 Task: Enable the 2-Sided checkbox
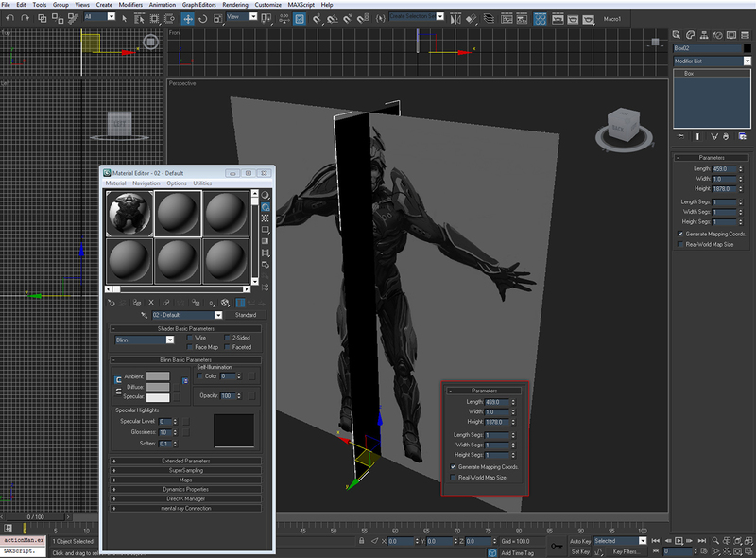coord(227,338)
